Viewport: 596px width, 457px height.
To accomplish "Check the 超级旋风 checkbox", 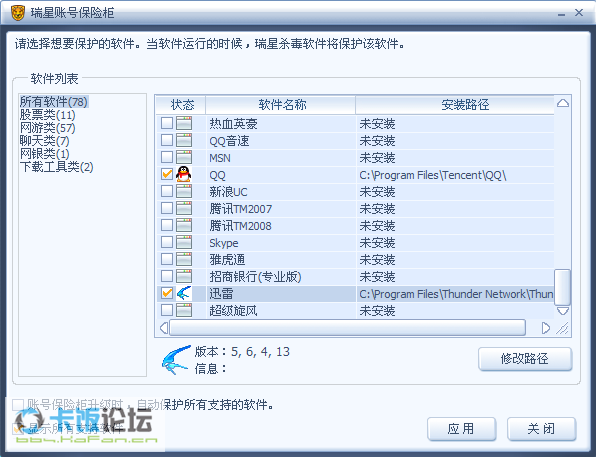I will tap(167, 310).
